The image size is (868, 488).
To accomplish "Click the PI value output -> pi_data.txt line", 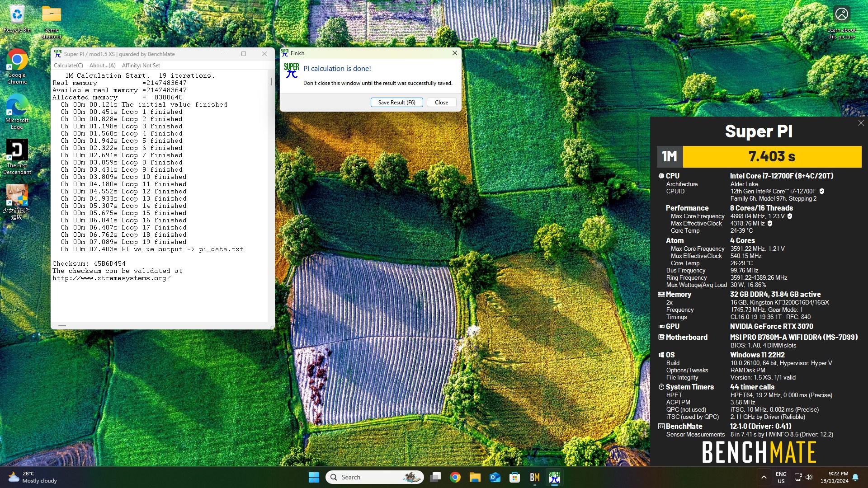I will tap(152, 249).
